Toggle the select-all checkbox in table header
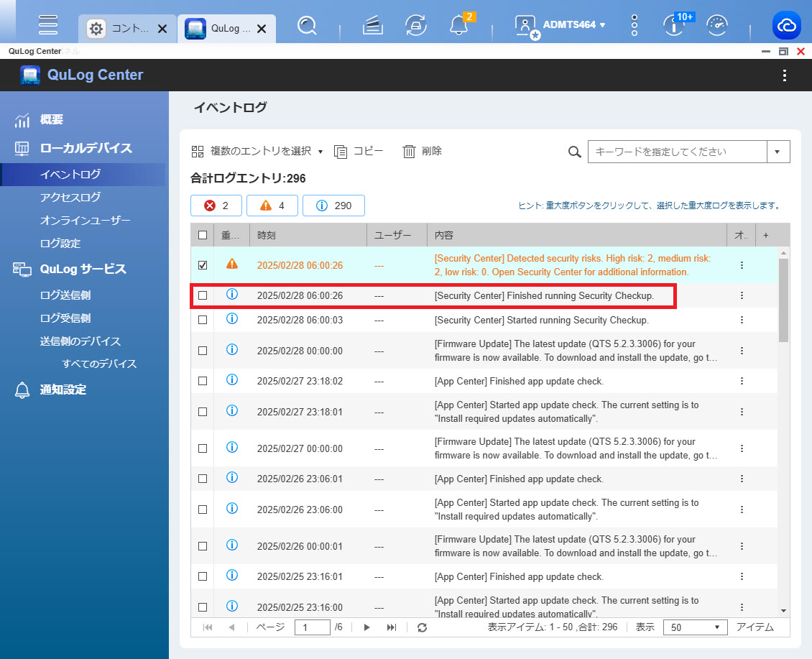This screenshot has width=812, height=659. tap(203, 235)
